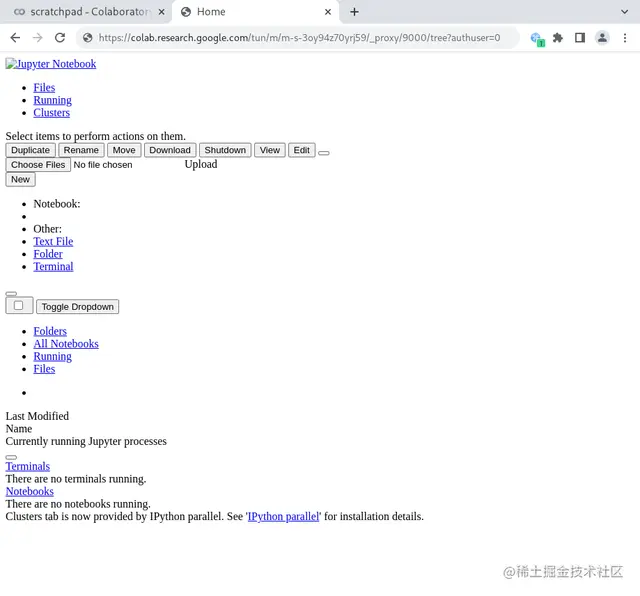640x596 pixels.
Task: Switch to scratchpad Colaboratory tab
Action: click(x=86, y=12)
